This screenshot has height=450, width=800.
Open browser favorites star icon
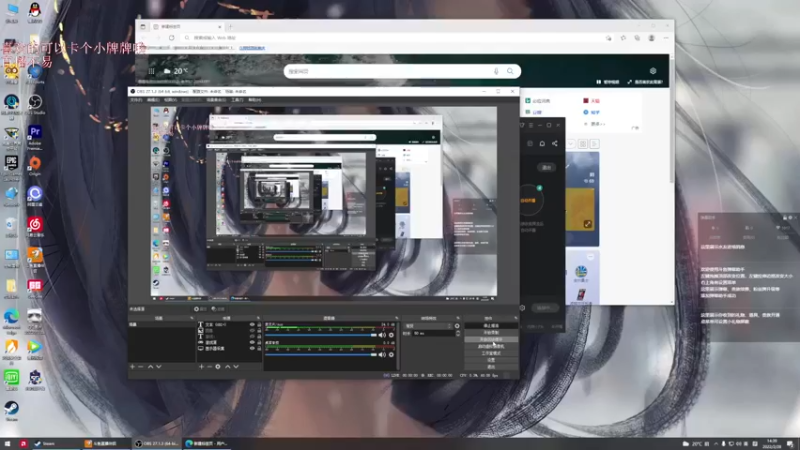point(623,38)
